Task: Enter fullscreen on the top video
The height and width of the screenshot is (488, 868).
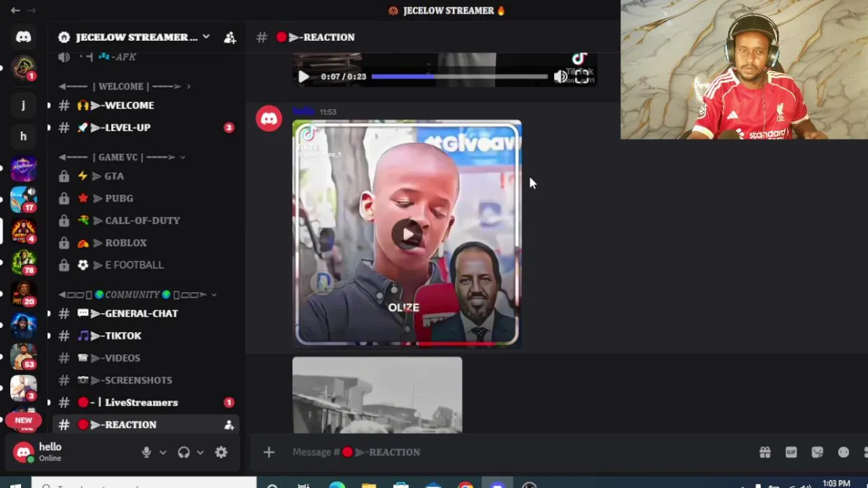Action: click(582, 77)
